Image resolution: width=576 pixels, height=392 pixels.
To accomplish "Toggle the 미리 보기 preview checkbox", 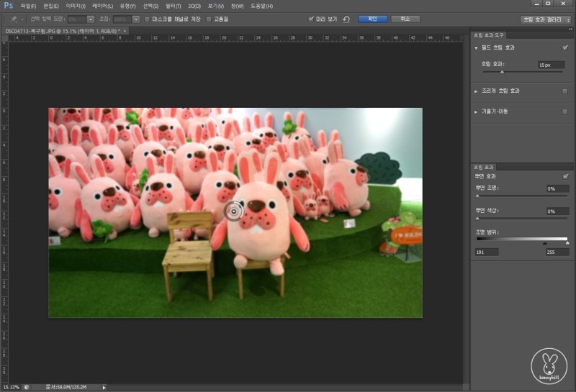I will (311, 19).
